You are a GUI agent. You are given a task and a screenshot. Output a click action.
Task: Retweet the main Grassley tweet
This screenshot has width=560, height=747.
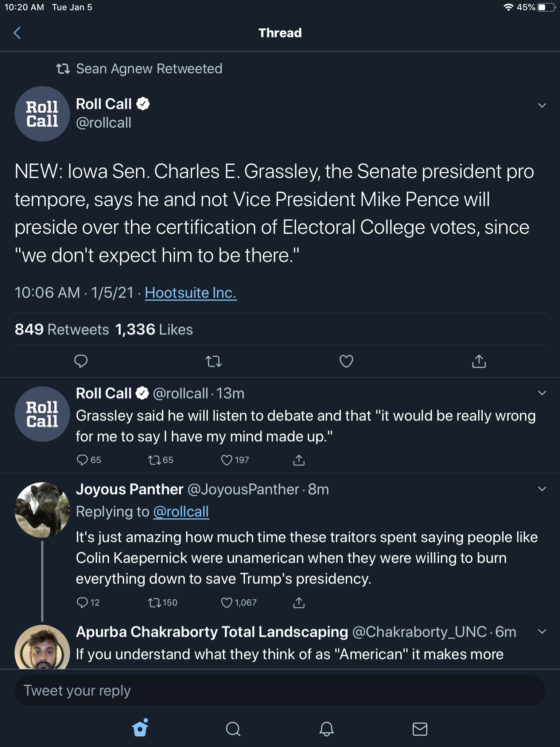214,361
